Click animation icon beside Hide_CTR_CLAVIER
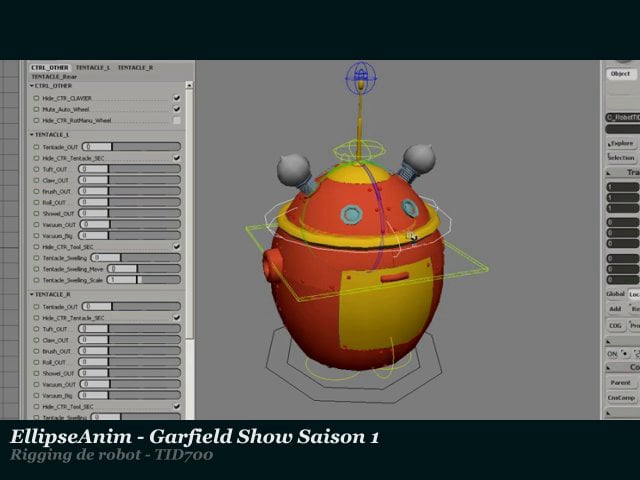Screen dimensions: 640x480 coord(36,98)
